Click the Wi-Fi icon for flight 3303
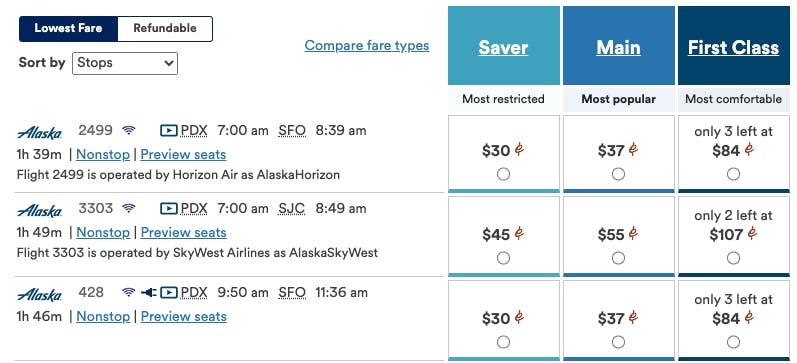The image size is (797, 363). click(129, 208)
